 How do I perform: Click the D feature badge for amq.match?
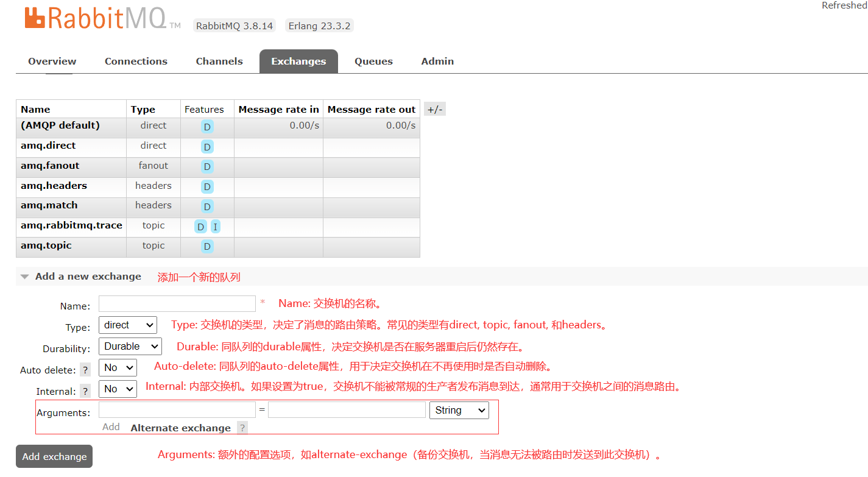(x=208, y=207)
